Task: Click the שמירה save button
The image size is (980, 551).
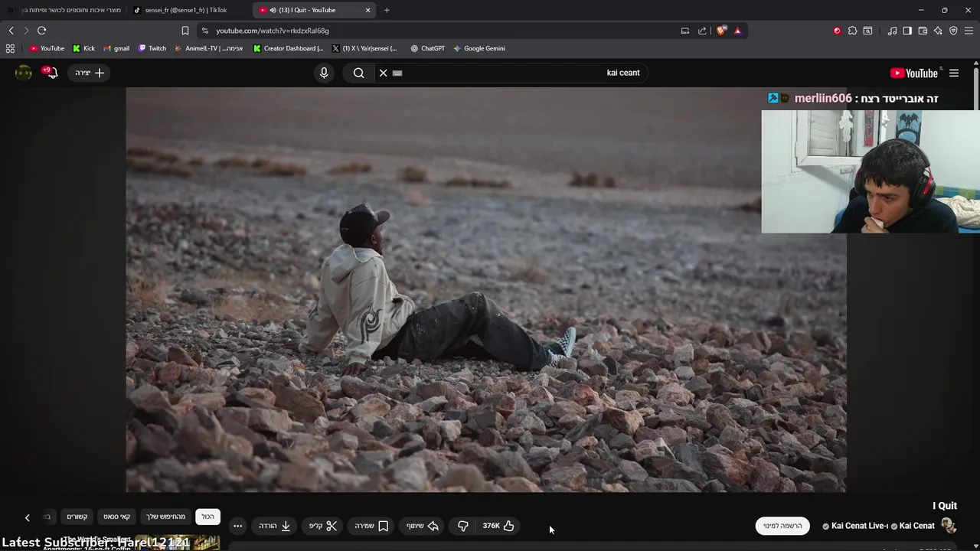Action: [371, 526]
